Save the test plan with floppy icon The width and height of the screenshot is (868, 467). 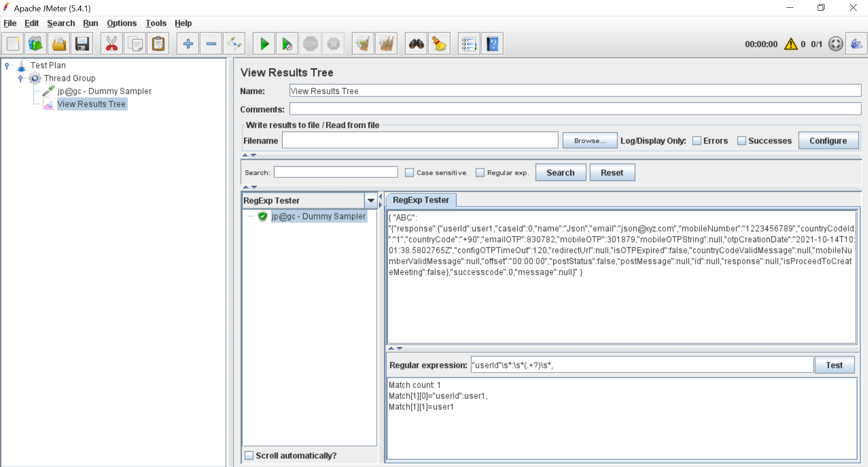(x=82, y=44)
